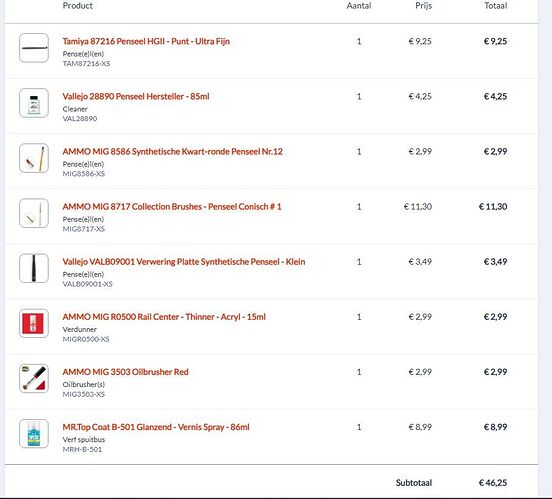Open AMMO MIG 8586 brush thumbnail image
This screenshot has height=499, width=552.
34,158
